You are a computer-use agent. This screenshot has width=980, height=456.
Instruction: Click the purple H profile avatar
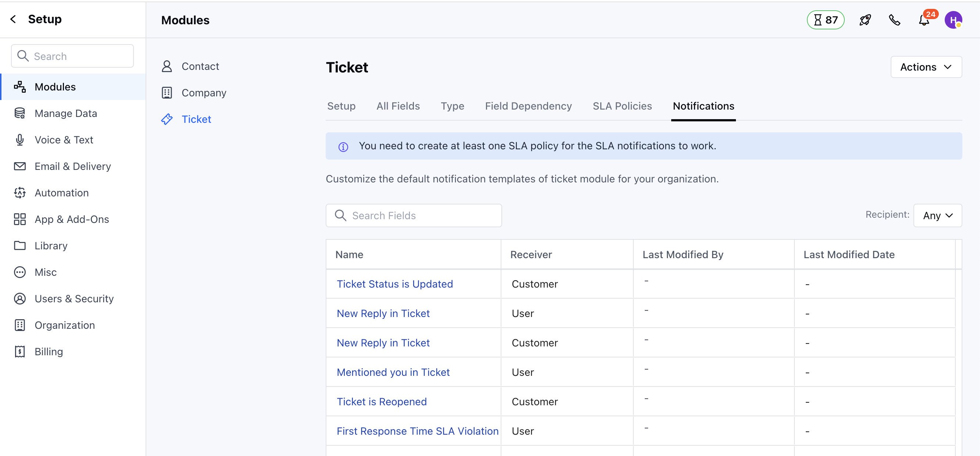tap(953, 20)
